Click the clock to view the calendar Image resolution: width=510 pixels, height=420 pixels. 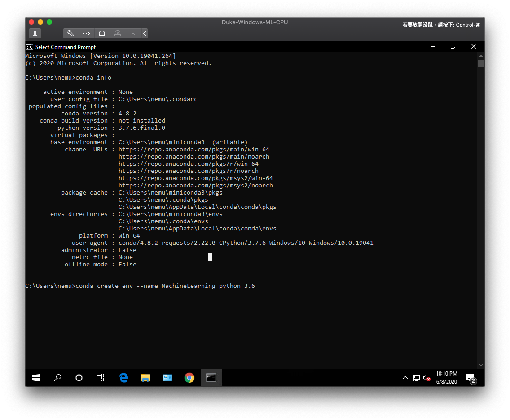pyautogui.click(x=447, y=378)
